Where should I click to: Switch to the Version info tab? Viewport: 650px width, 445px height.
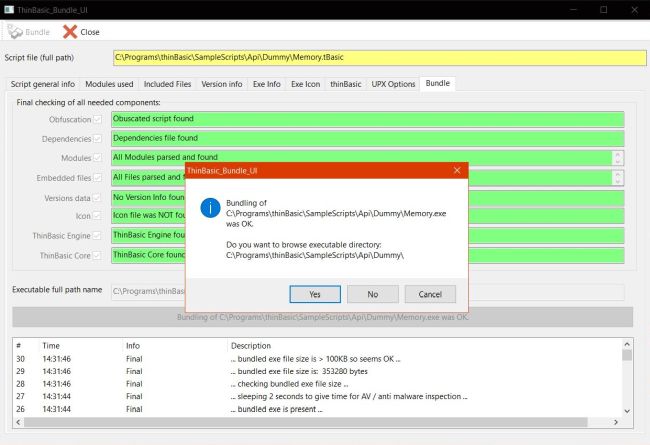[x=222, y=84]
